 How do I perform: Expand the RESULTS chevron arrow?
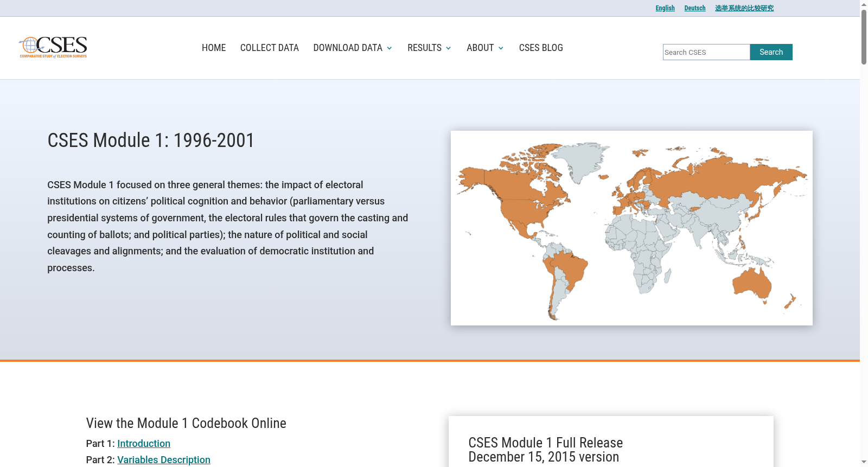click(x=449, y=48)
